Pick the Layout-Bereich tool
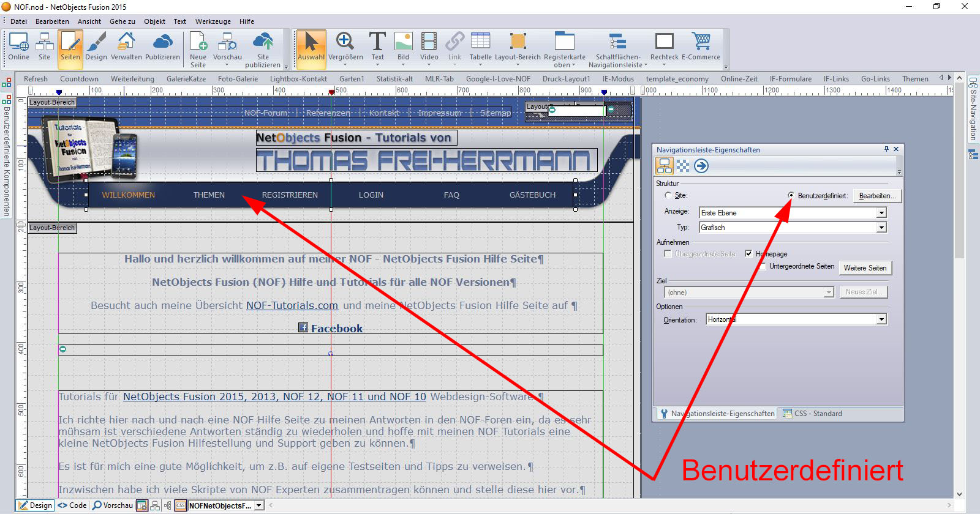Image resolution: width=980 pixels, height=514 pixels. tap(518, 48)
